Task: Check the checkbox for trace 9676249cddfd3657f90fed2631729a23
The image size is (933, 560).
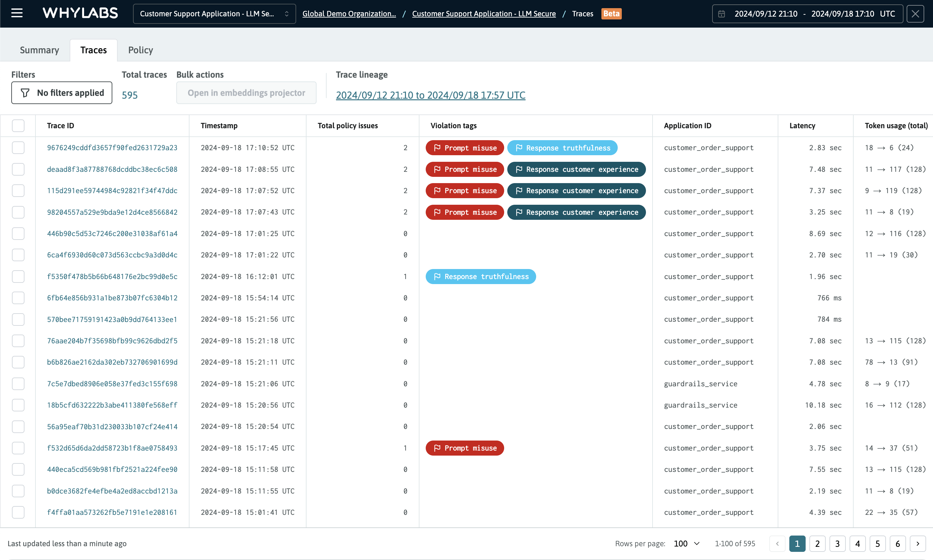Action: pos(18,148)
